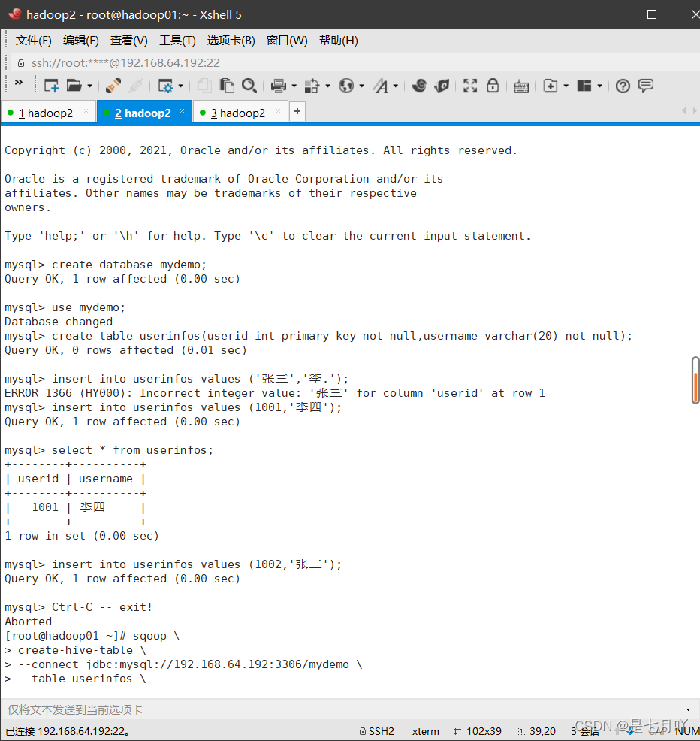Open the encoding globe dropdown arrow
The width and height of the screenshot is (700, 741).
tap(362, 86)
